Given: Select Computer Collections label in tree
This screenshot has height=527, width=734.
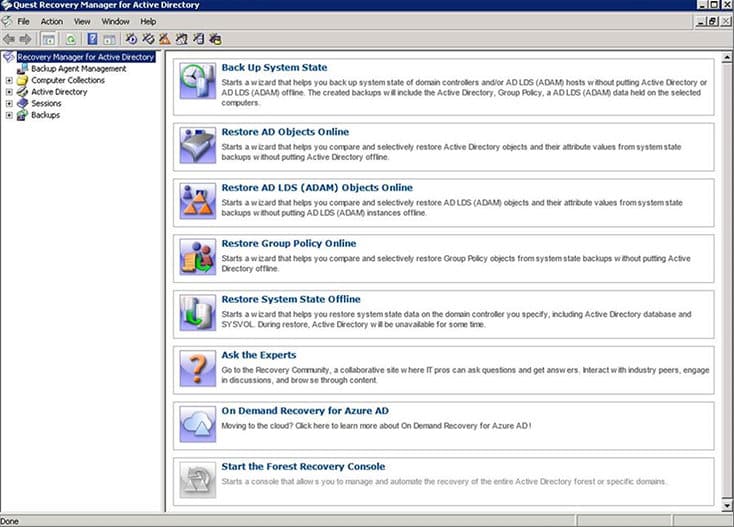Looking at the screenshot, I should [68, 81].
